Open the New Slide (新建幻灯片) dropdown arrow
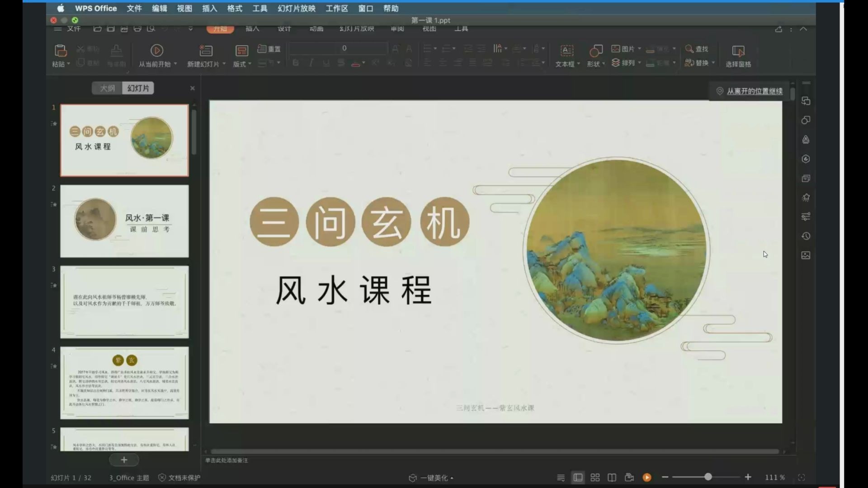 tap(223, 64)
